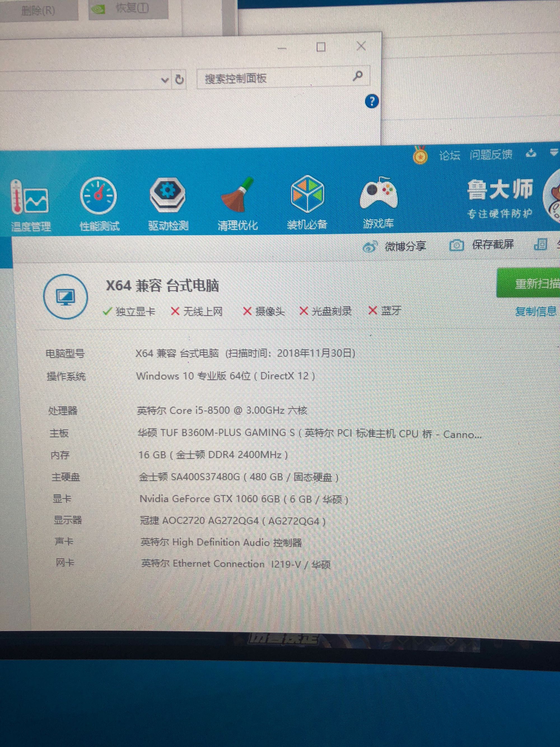
Task: Open 驱动检测 driver detection icon
Action: pos(168,195)
